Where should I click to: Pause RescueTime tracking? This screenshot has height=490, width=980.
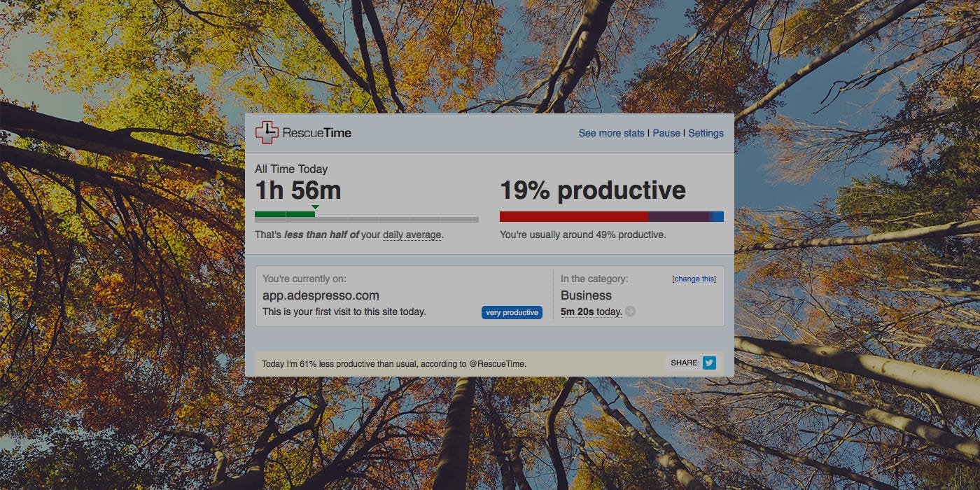click(666, 133)
